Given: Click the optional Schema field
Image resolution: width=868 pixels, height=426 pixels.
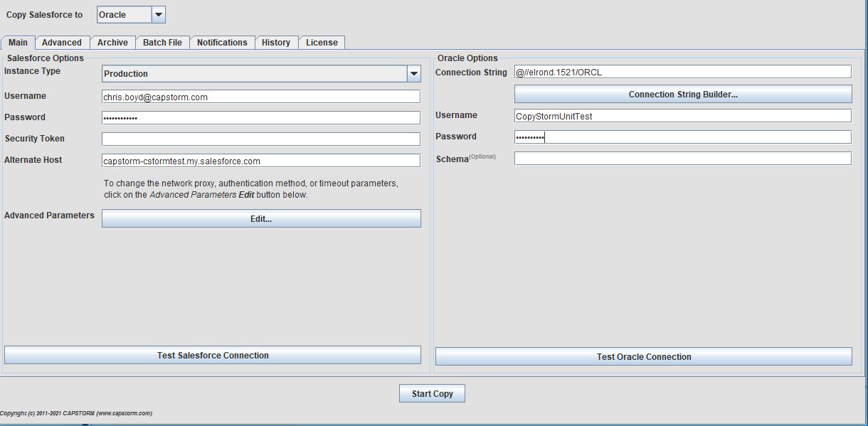Looking at the screenshot, I should pos(683,159).
